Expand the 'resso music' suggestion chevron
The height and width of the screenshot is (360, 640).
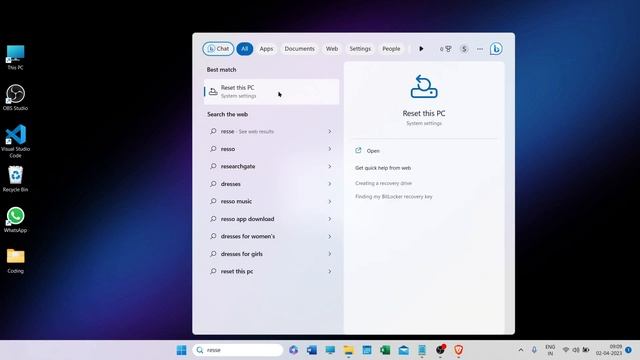pos(329,201)
